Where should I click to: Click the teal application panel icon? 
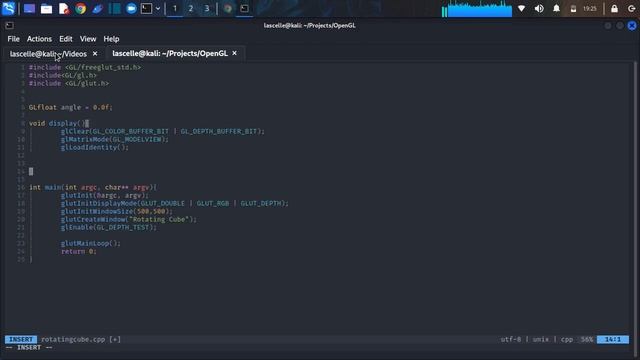(x=115, y=9)
